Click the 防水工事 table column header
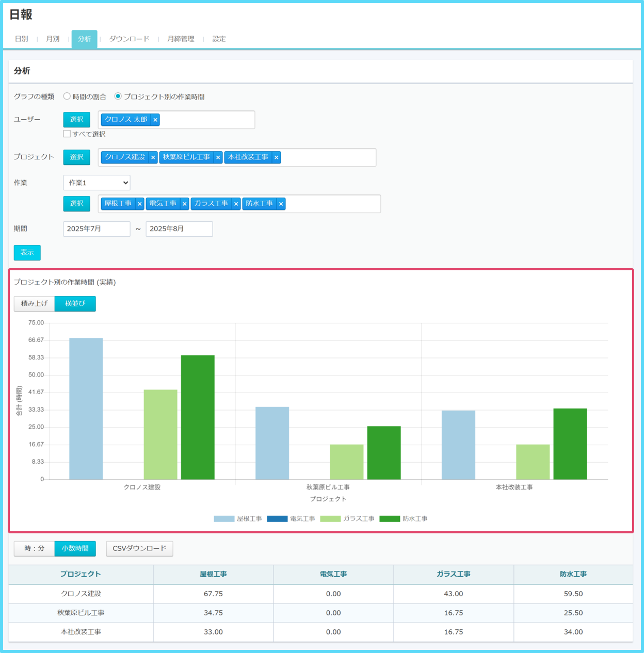 573,575
